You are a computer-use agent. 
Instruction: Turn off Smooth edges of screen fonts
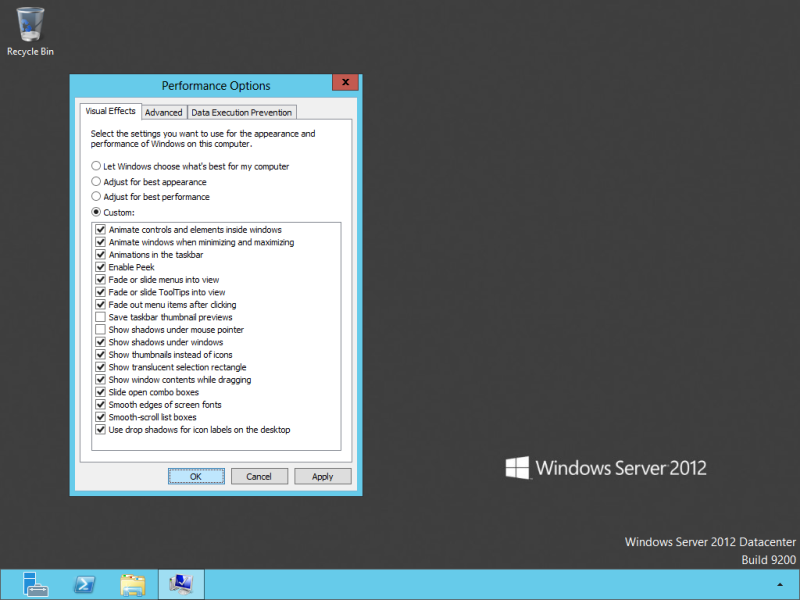pos(101,405)
